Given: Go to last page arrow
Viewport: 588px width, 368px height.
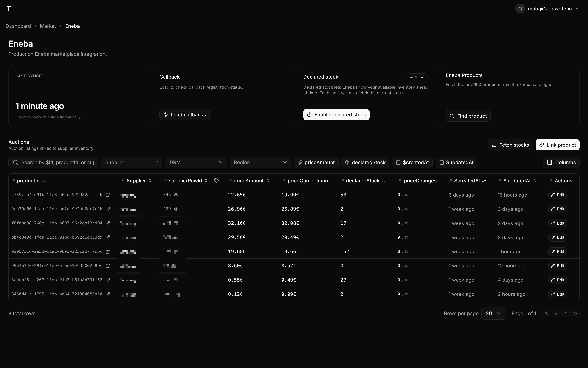Looking at the screenshot, I should [x=575, y=313].
